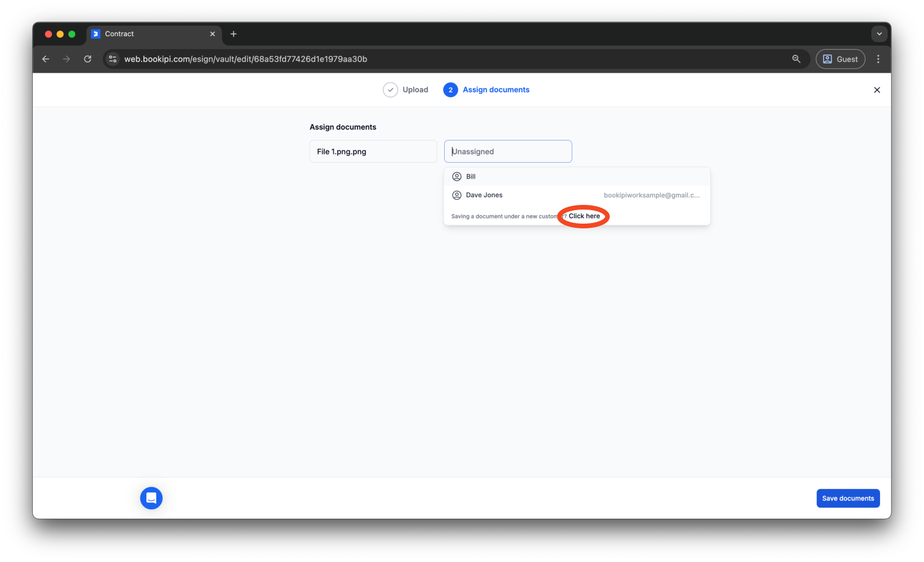Click the address bar URL
The width and height of the screenshot is (924, 562).
(246, 59)
